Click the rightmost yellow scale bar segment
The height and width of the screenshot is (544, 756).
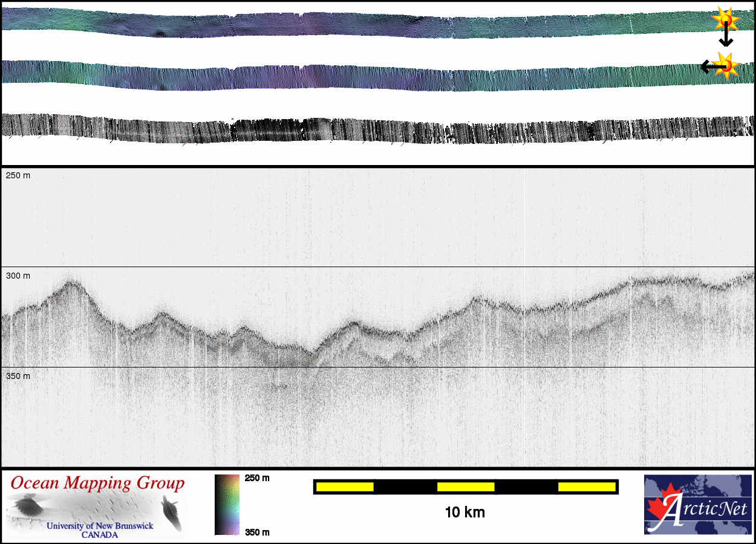(x=586, y=487)
